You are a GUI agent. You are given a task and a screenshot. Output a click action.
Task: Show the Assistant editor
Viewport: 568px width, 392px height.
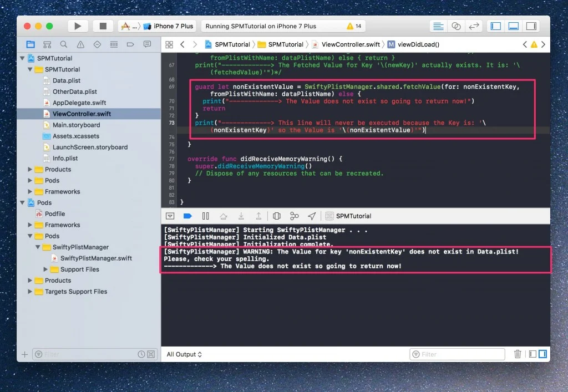tap(456, 26)
